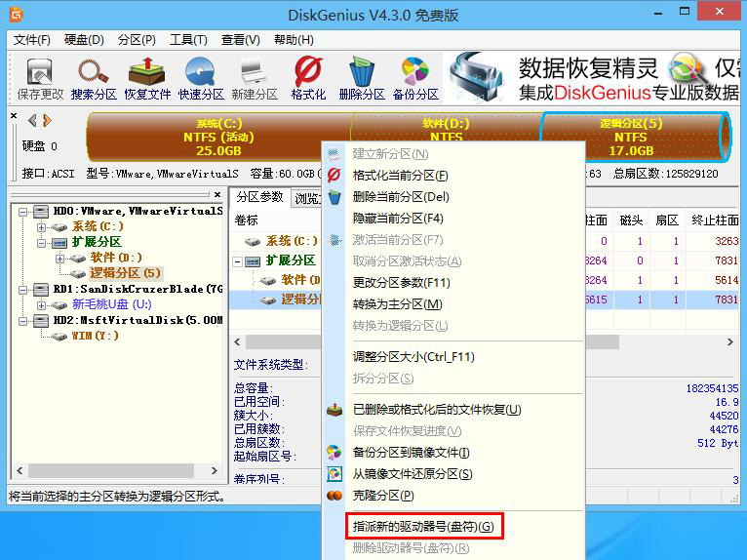This screenshot has width=747, height=560.
Task: Click the 磁头 column header
Action: pyautogui.click(x=631, y=220)
